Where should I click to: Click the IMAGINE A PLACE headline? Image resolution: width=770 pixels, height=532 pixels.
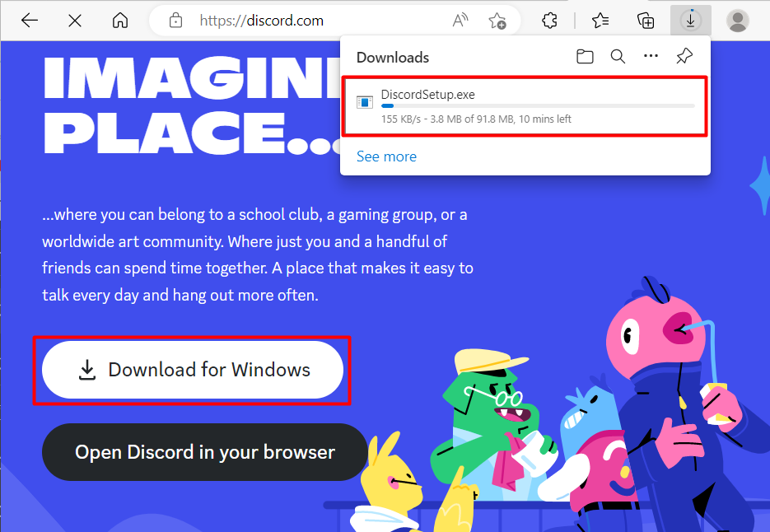192,105
